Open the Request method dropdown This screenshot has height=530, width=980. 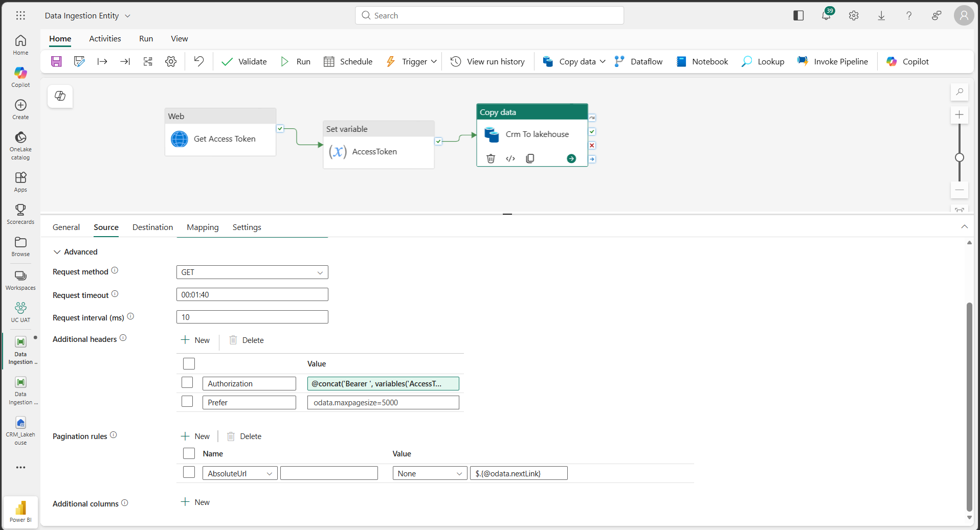click(x=252, y=272)
